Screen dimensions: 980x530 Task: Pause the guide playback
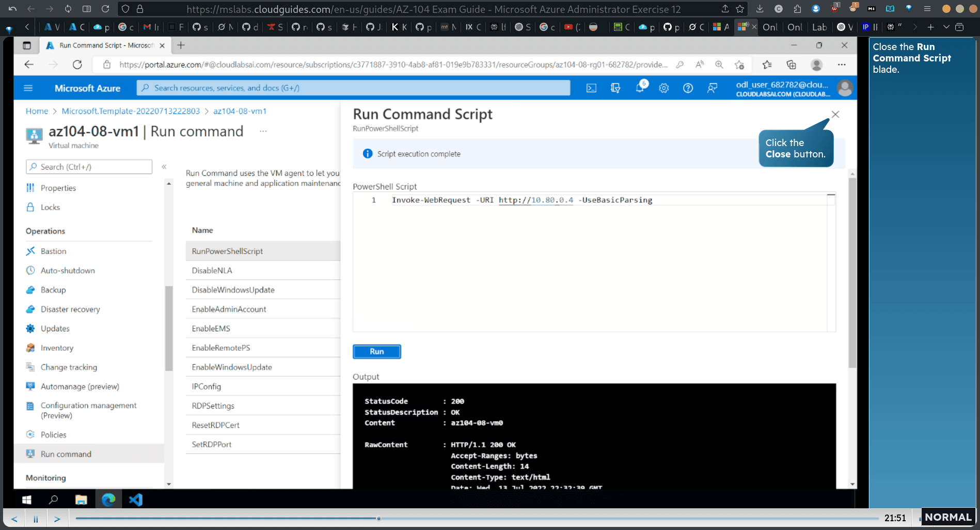pos(36,519)
